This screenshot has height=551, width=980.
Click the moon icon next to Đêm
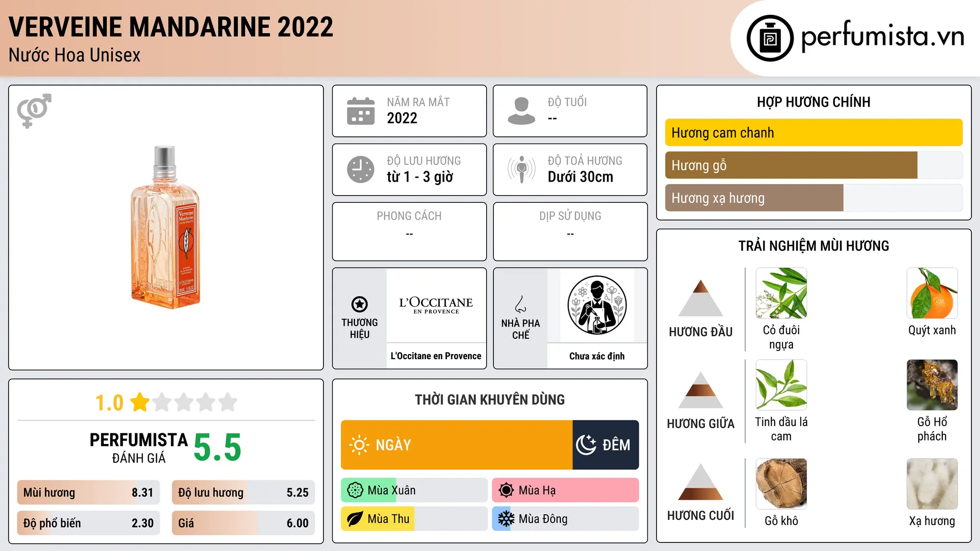click(586, 445)
